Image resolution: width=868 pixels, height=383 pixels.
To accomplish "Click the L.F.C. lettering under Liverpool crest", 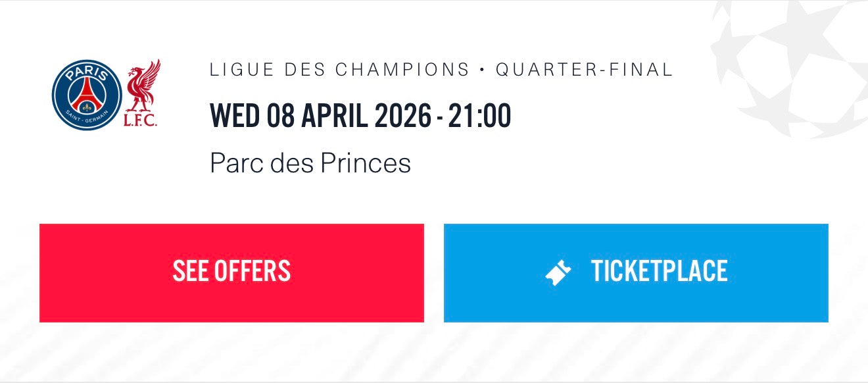I will [x=141, y=121].
